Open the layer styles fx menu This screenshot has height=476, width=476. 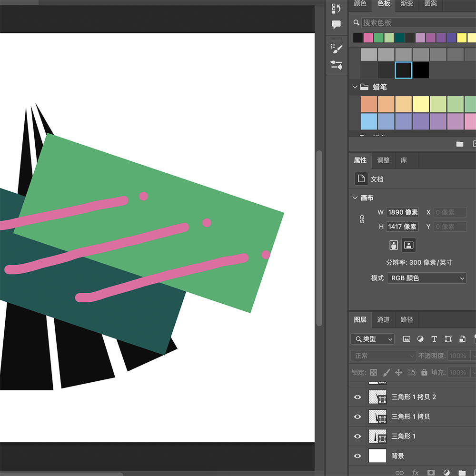pos(416,472)
